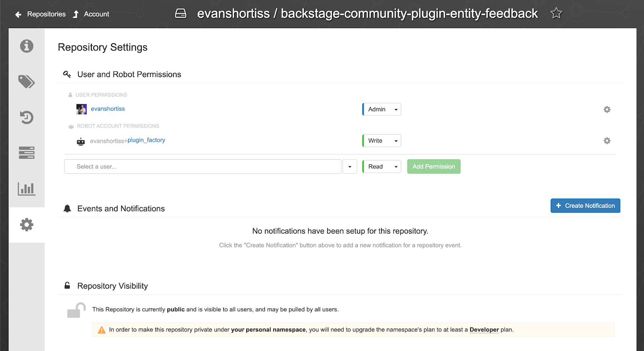644x351 pixels.
Task: Click the 'Repository Settings' heading
Action: (103, 47)
